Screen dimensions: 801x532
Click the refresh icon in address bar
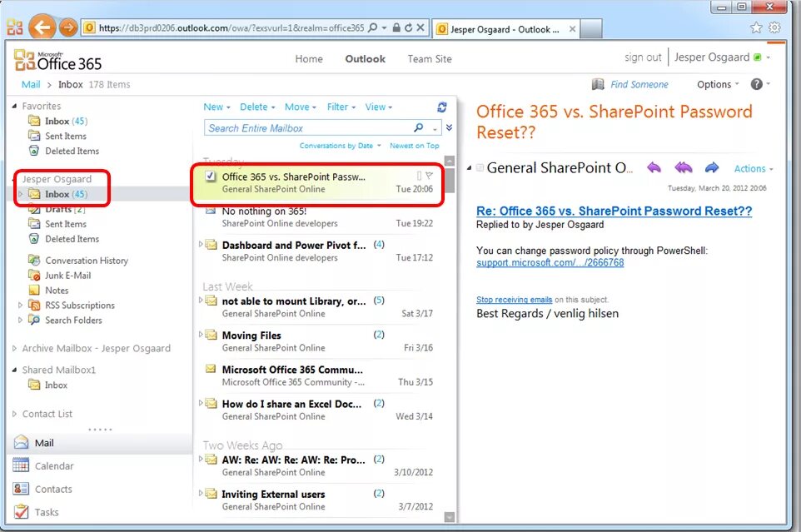tap(408, 27)
